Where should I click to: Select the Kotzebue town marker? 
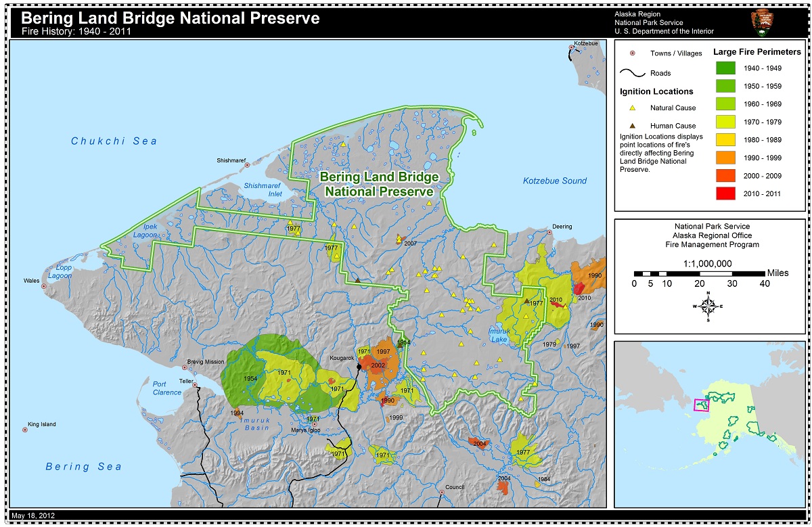(x=573, y=49)
